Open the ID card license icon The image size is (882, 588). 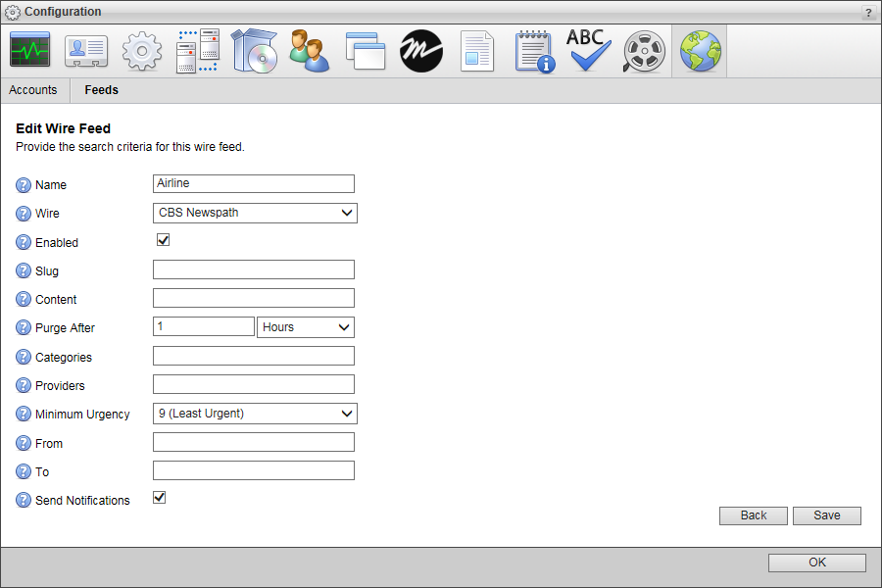[x=86, y=51]
